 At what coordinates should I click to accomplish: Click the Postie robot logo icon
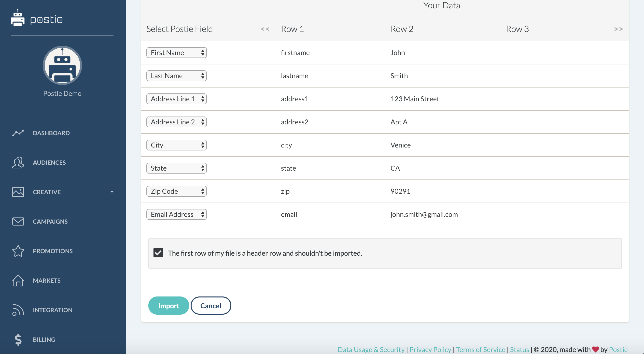click(x=17, y=18)
